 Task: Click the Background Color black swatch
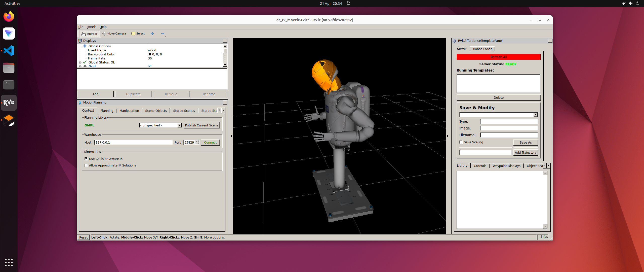pyautogui.click(x=150, y=54)
